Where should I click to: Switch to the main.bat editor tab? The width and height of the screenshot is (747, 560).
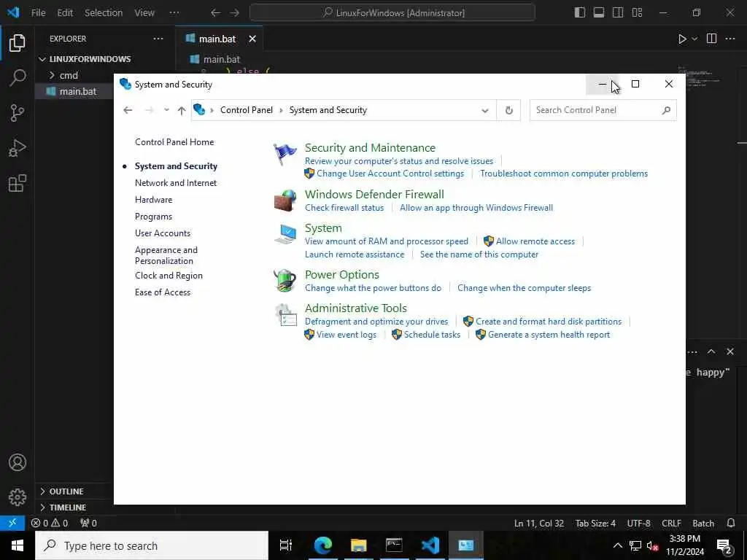pyautogui.click(x=219, y=39)
